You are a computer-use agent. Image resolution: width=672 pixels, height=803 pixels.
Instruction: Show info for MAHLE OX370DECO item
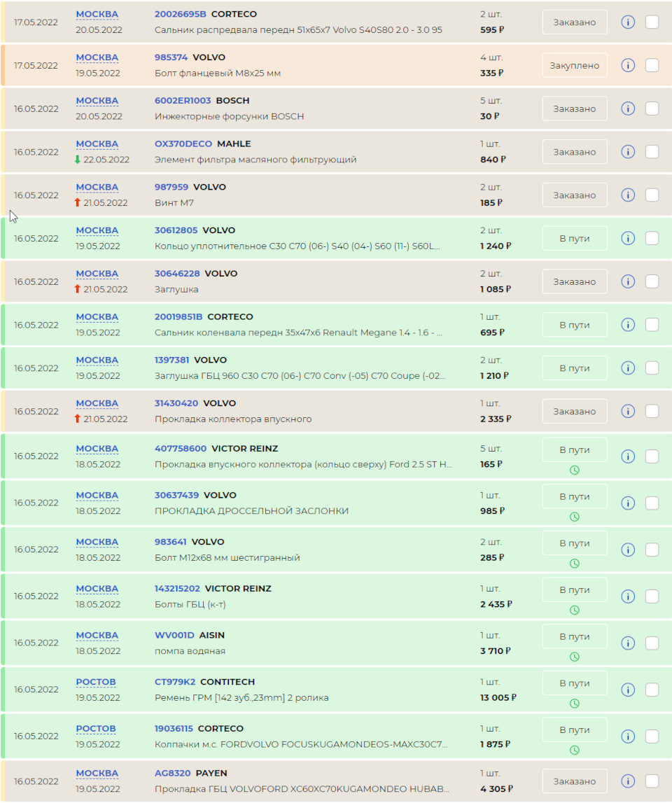(x=628, y=152)
